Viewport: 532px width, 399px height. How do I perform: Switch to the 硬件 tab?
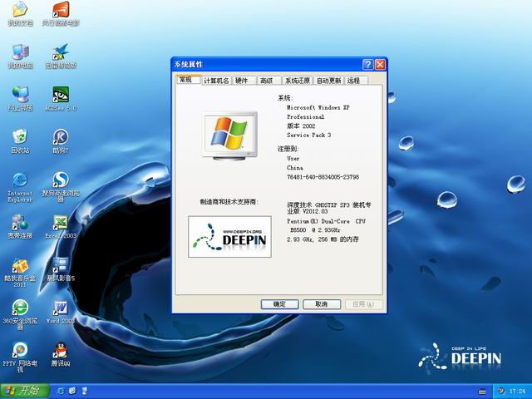[x=242, y=81]
